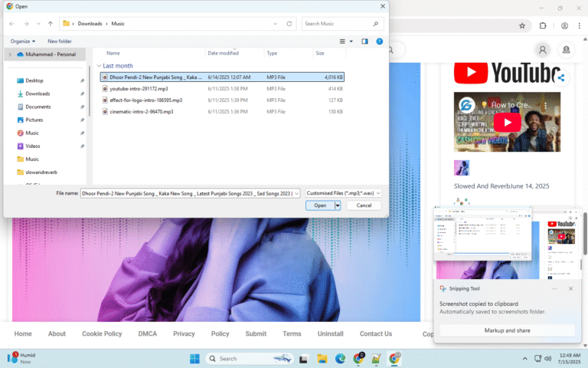The width and height of the screenshot is (588, 368).
Task: Collapse the Last month group
Action: point(99,66)
